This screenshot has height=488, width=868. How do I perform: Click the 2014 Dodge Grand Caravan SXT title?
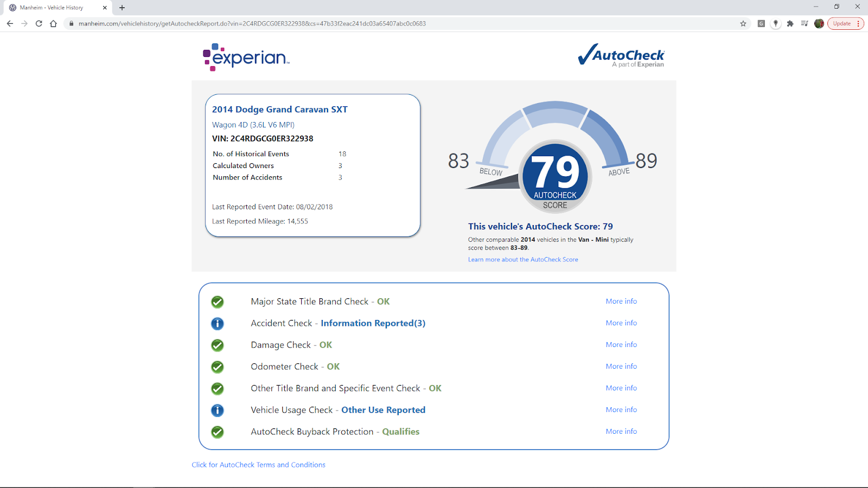click(x=280, y=110)
